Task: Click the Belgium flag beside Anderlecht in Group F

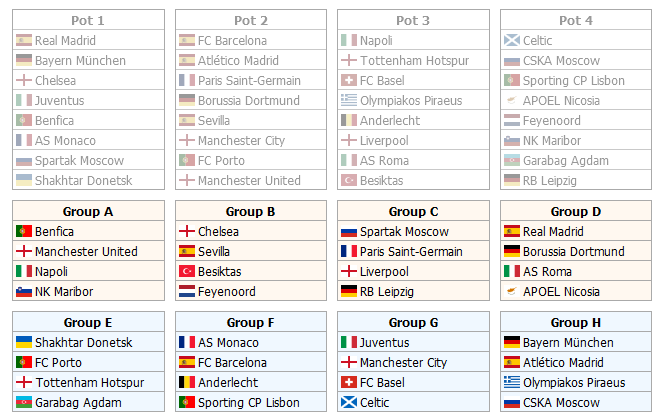Action: point(187,383)
